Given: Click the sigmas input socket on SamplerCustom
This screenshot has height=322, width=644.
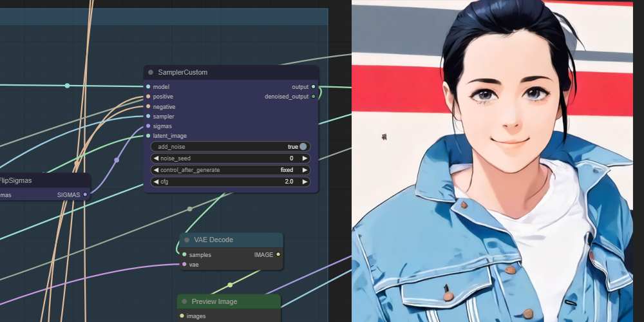Looking at the screenshot, I should (x=148, y=126).
